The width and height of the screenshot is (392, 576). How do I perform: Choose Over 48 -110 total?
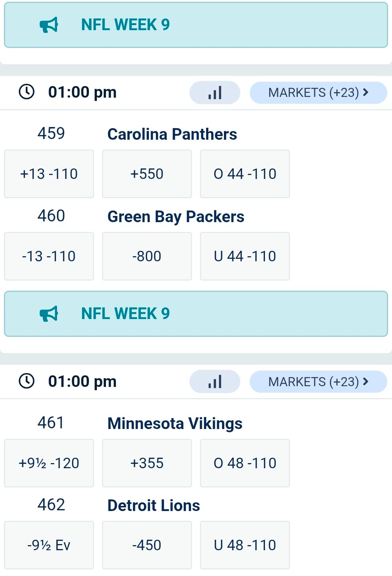point(245,463)
